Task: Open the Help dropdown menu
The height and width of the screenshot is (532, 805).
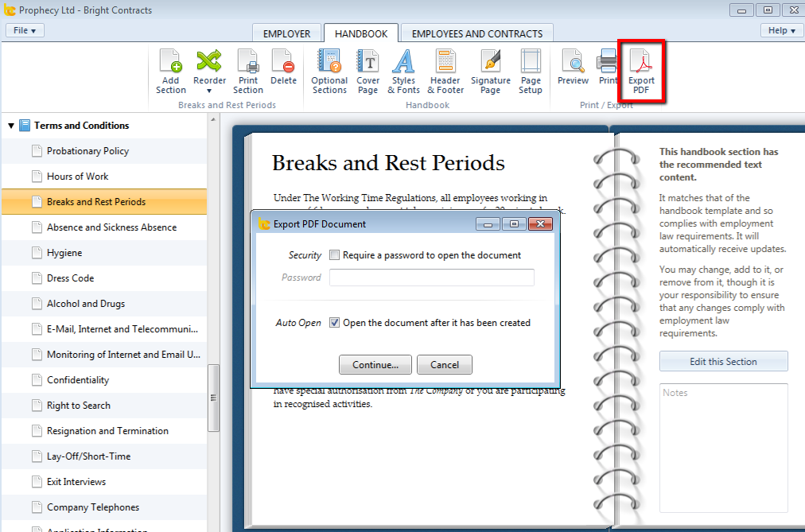Action: tap(781, 30)
